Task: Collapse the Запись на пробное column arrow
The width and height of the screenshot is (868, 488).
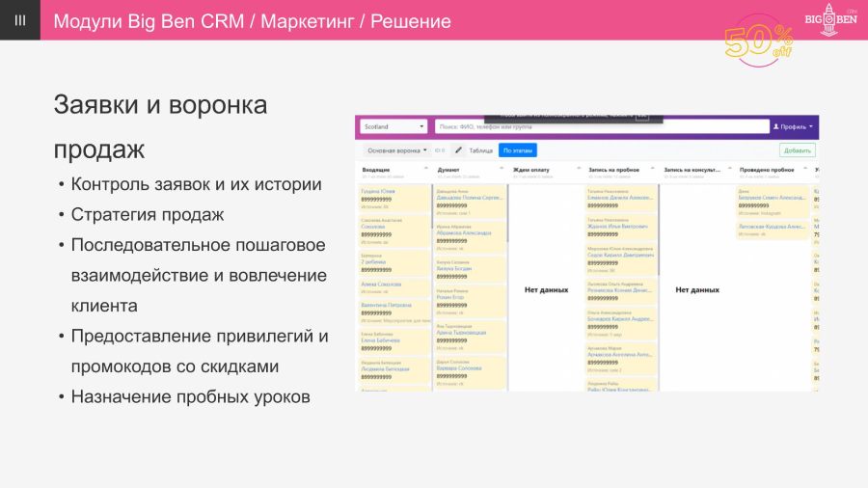Action: [x=653, y=168]
